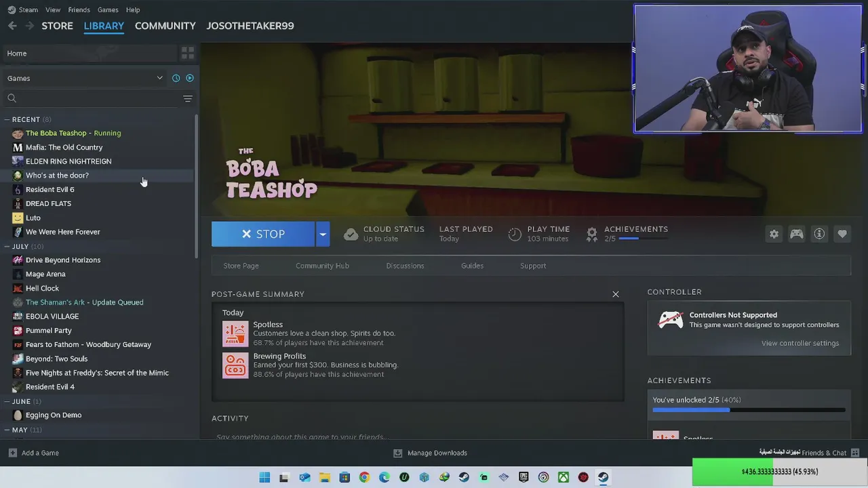Open the JOSOTHETAKER99 profile tab
The image size is (868, 488).
250,26
